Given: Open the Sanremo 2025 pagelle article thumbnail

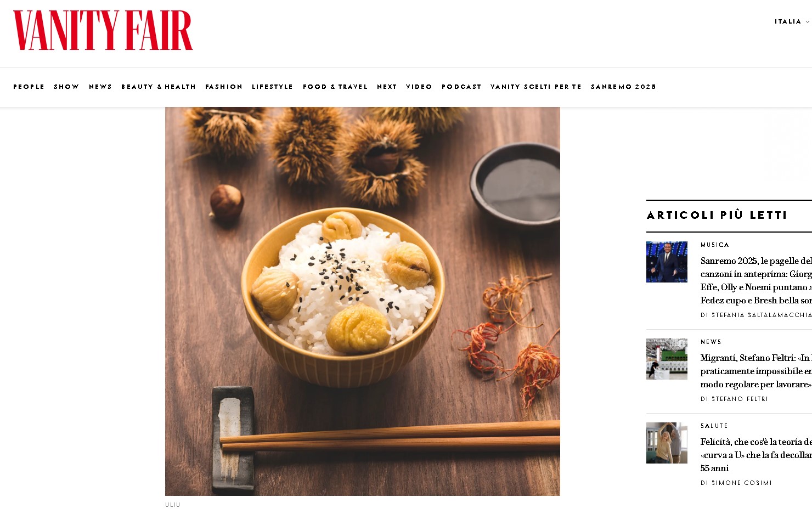Looking at the screenshot, I should point(667,262).
